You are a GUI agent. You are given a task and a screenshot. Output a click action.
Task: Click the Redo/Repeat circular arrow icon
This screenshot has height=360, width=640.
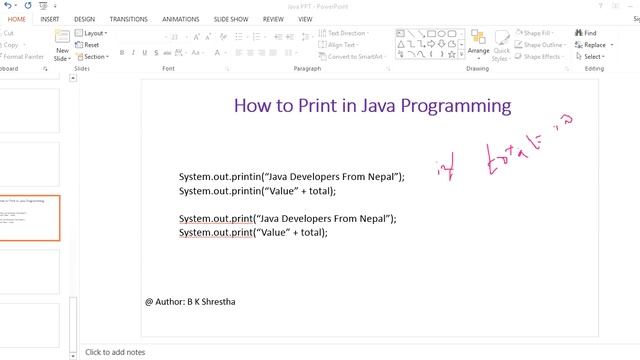[x=28, y=6]
